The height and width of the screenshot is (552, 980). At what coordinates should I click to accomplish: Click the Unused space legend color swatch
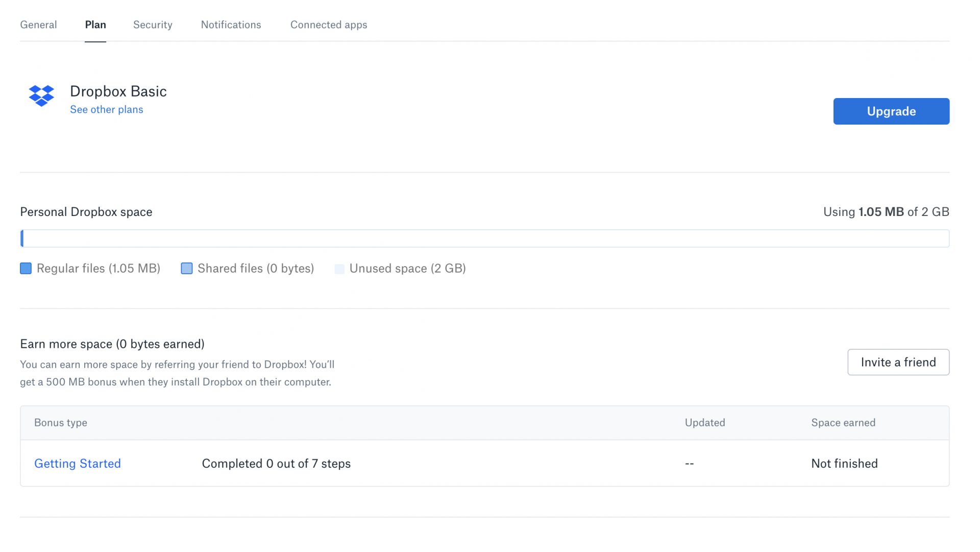coord(339,269)
